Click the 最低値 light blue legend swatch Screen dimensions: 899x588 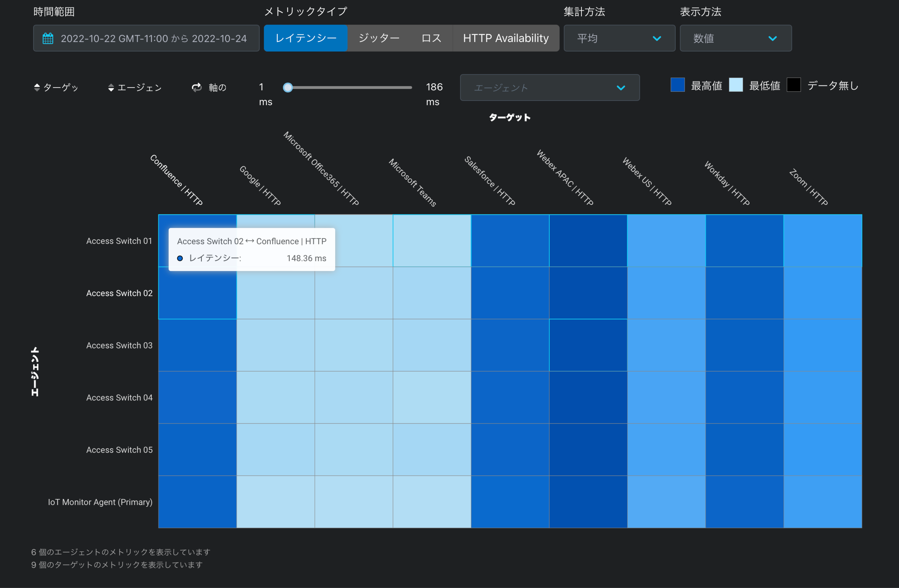[x=735, y=85]
